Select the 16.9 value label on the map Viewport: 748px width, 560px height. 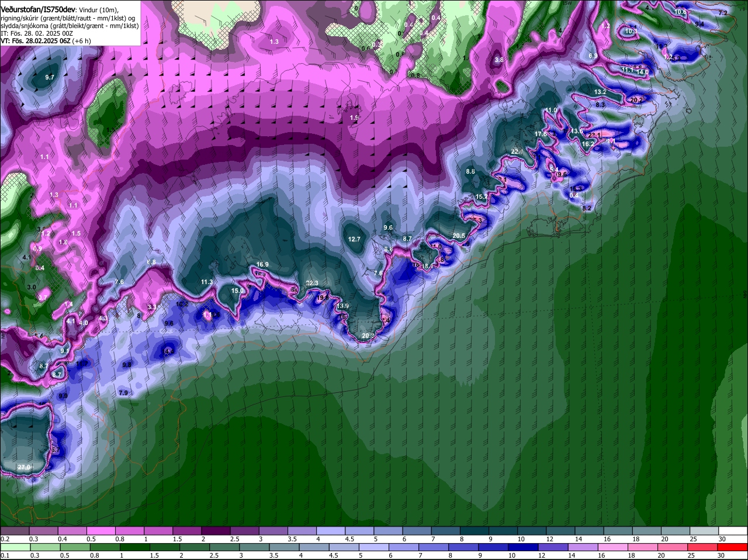[x=262, y=264]
